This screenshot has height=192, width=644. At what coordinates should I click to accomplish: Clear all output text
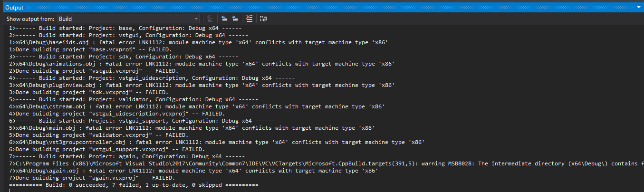pos(249,19)
